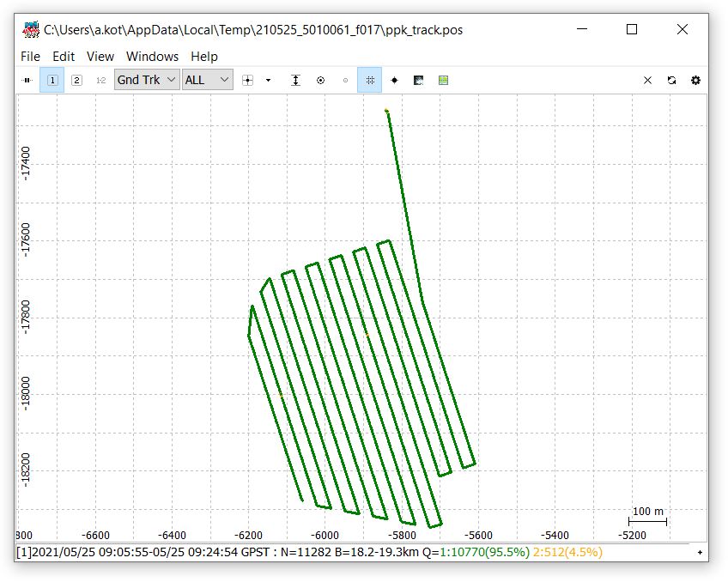
Task: Open the File menu
Action: click(30, 57)
